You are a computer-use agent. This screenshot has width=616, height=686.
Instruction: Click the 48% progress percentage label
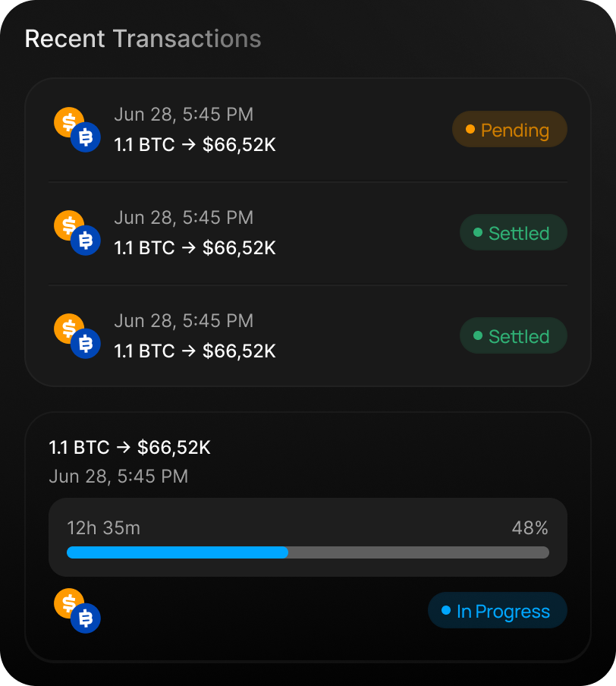[x=530, y=528]
